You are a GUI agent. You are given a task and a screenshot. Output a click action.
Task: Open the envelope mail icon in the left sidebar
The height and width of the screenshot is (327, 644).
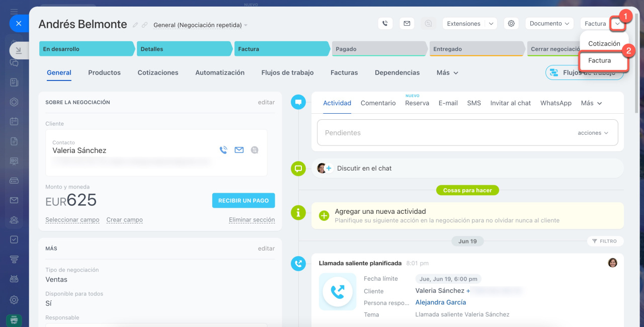pyautogui.click(x=14, y=200)
